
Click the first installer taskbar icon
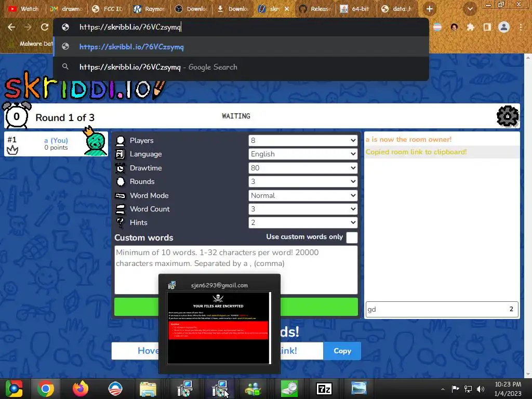tap(185, 389)
